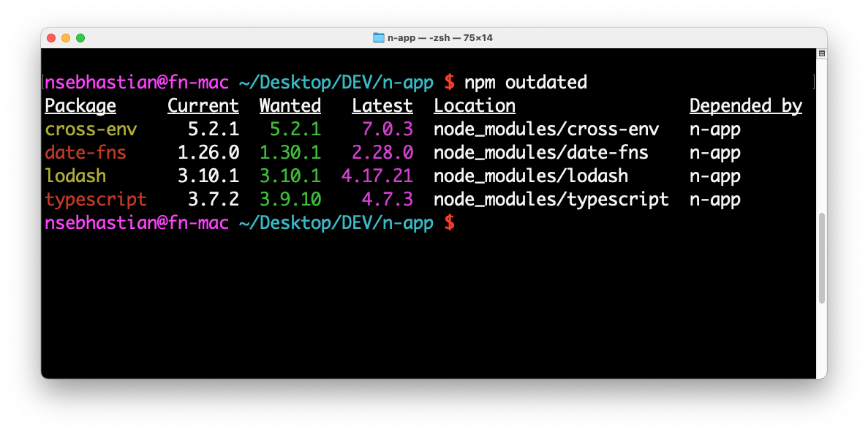This screenshot has height=433, width=868.
Task: Click 'n-app' in the typescript row
Action: pyautogui.click(x=715, y=200)
